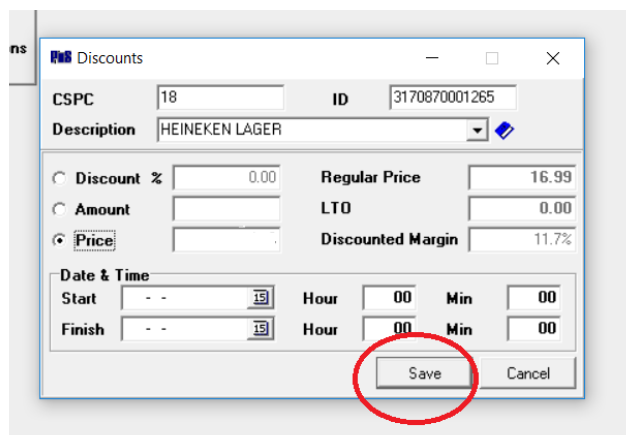This screenshot has height=444, width=634.
Task: Click the LTO field showing 0.00
Action: (x=522, y=208)
